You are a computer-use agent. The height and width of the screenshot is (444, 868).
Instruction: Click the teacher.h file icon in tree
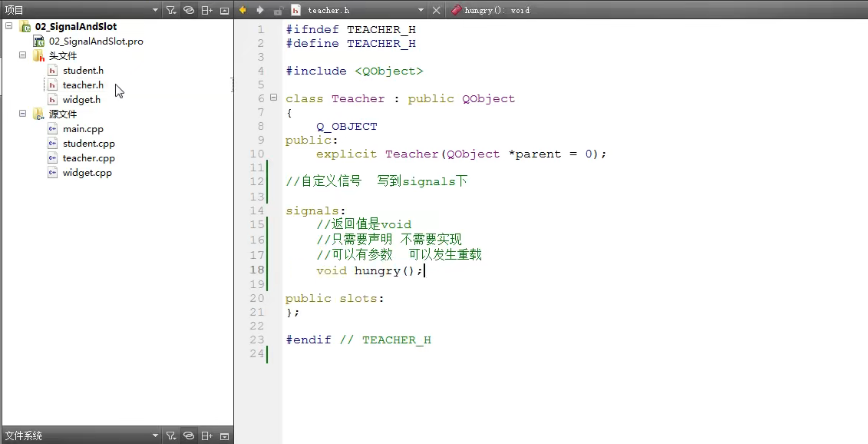tap(52, 84)
